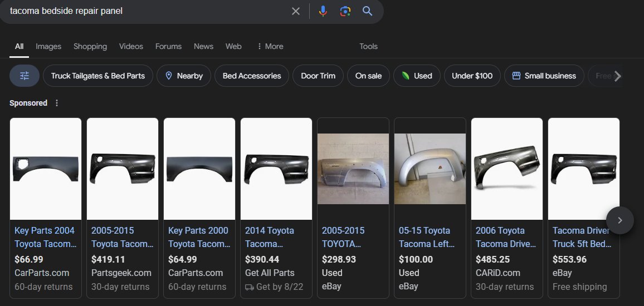
Task: Click into the search field text
Action: [x=66, y=11]
